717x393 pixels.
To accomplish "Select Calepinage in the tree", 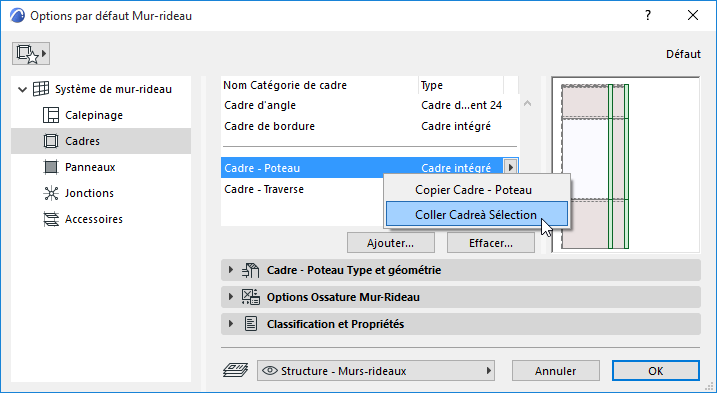I will pos(94,115).
